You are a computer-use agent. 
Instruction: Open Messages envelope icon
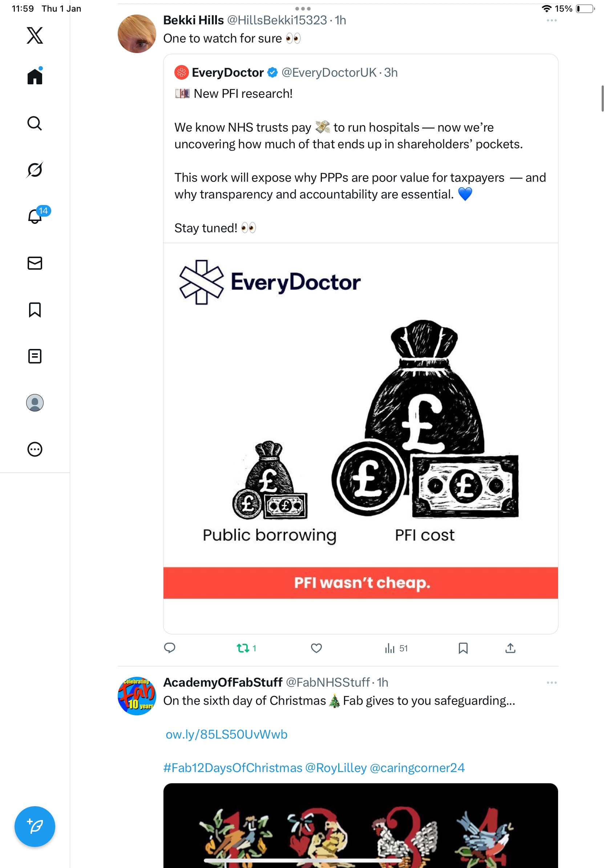tap(35, 263)
